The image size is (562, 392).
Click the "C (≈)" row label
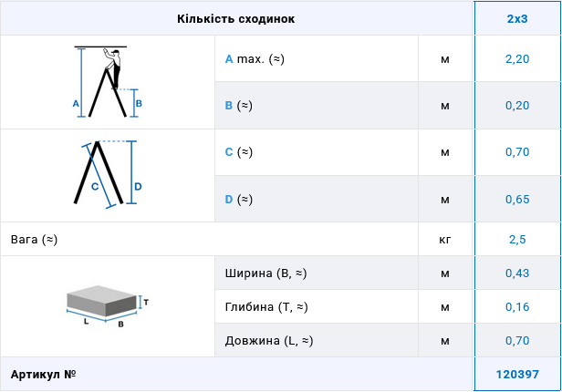[x=238, y=152]
